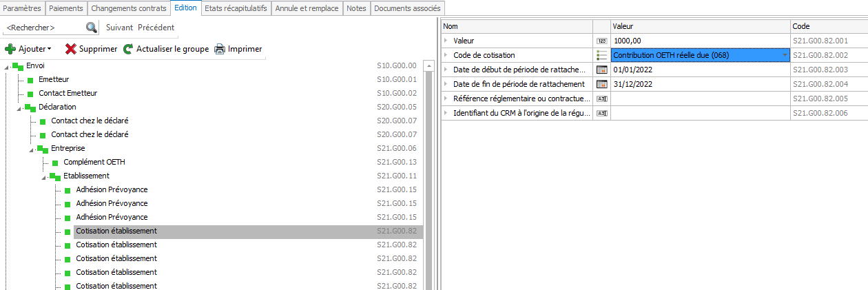Open the Documents associés tab
The width and height of the screenshot is (868, 290).
pyautogui.click(x=407, y=8)
